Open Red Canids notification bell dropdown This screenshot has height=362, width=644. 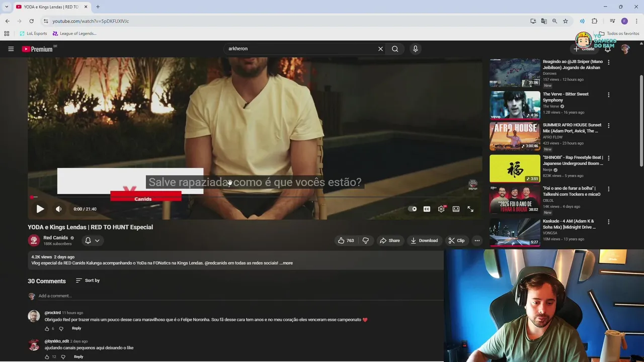click(x=92, y=240)
